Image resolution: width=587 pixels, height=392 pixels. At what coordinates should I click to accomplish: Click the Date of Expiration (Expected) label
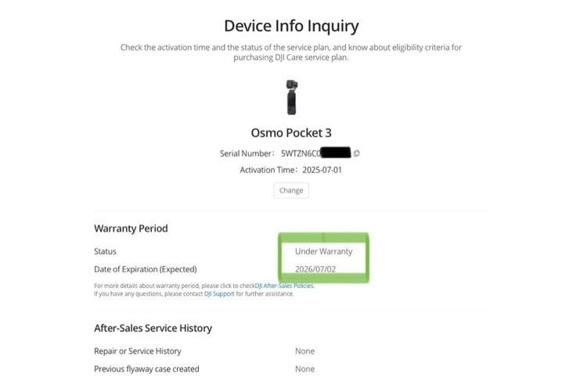[146, 268]
